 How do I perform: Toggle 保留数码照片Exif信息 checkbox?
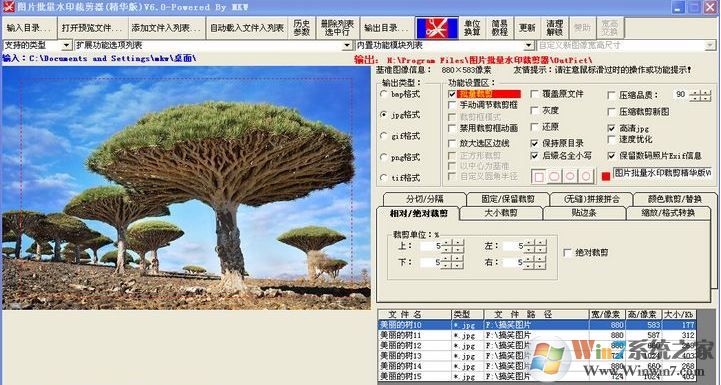[612, 155]
